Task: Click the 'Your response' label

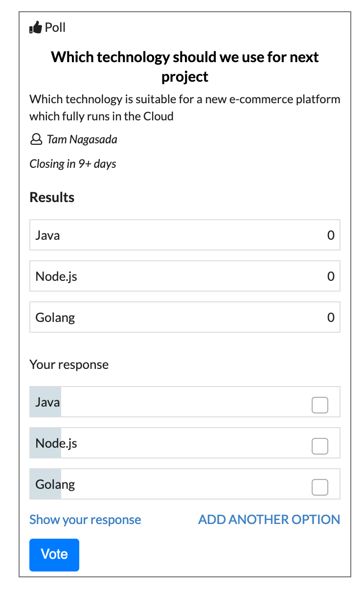Action: [69, 365]
